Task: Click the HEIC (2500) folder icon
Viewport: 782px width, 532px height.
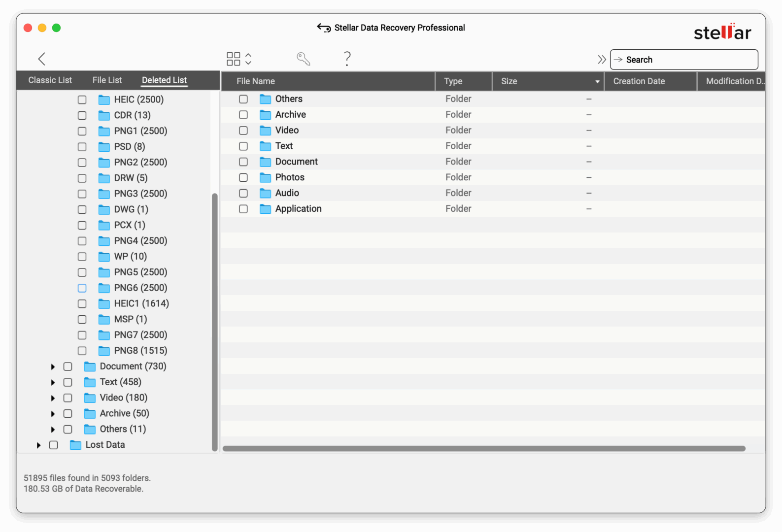Action: 104,100
